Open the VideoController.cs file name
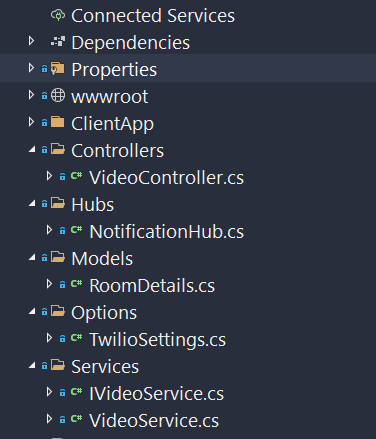The width and height of the screenshot is (376, 439). point(167,178)
